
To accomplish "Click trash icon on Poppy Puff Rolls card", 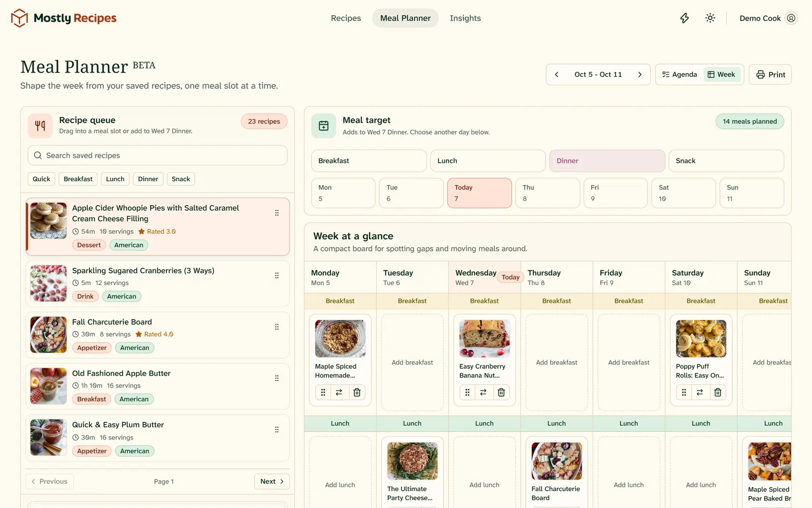I will 718,392.
